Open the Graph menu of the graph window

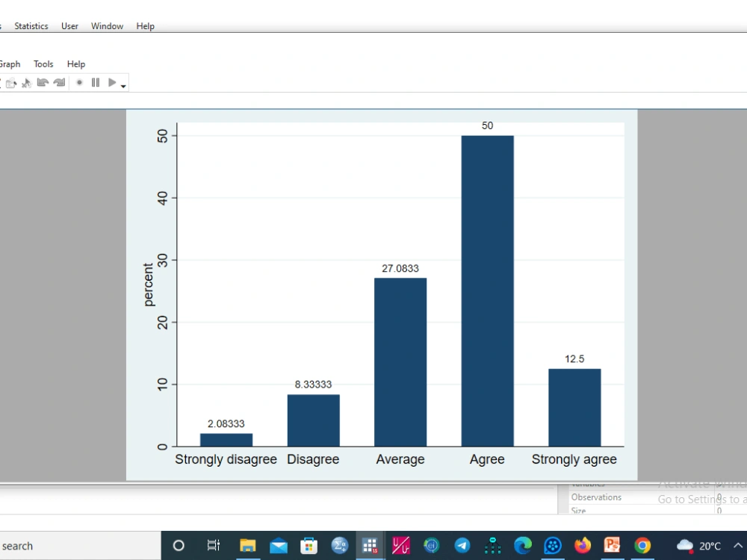(x=10, y=63)
